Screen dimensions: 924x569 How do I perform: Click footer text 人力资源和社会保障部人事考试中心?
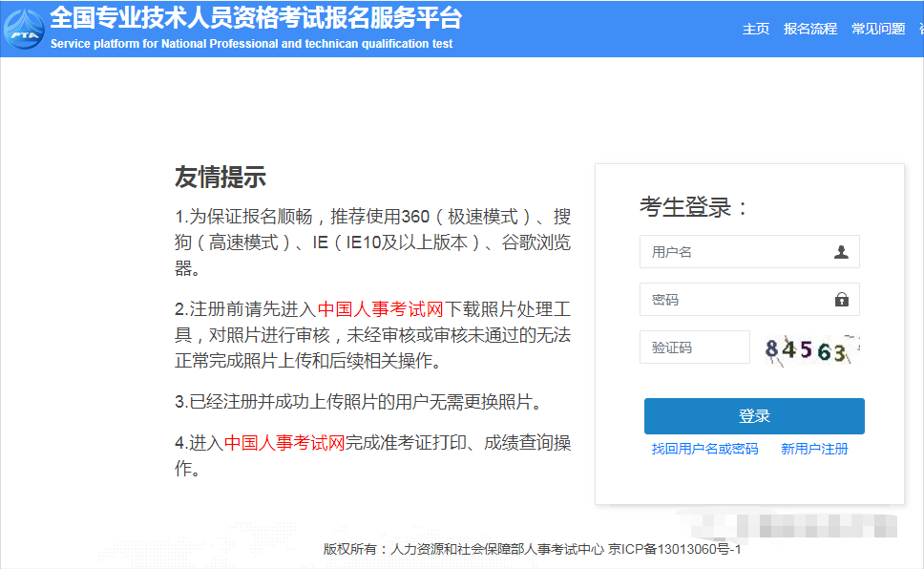pos(496,549)
